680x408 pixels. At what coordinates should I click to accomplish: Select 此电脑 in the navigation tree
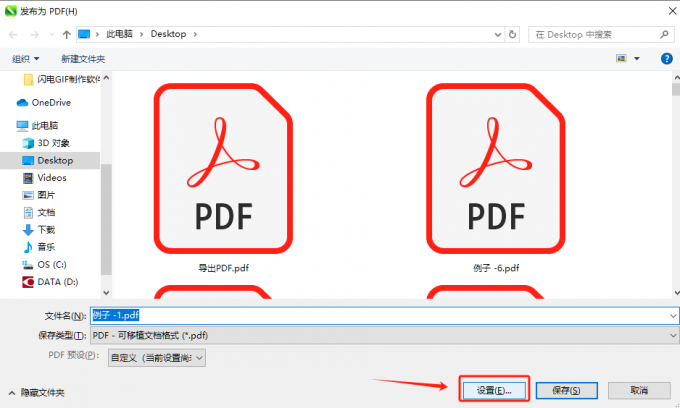point(37,126)
